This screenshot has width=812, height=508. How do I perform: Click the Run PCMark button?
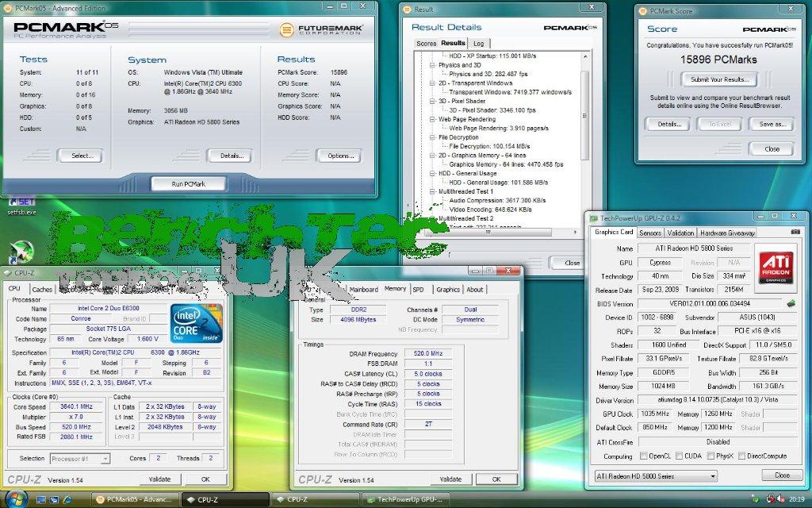pos(189,184)
